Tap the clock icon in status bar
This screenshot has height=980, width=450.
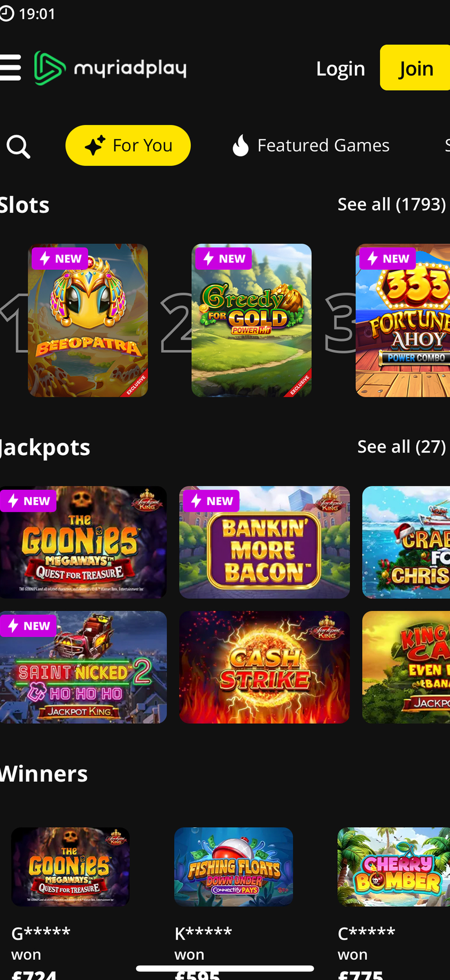coord(7,13)
